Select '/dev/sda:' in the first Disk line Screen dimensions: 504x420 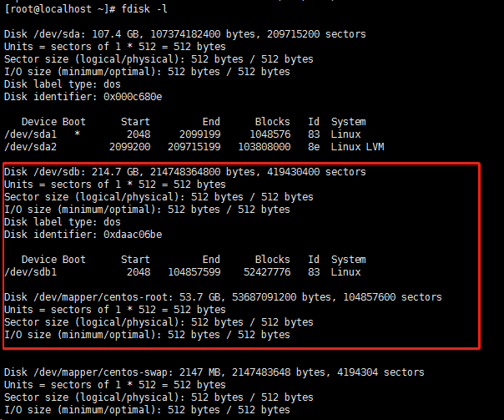60,34
